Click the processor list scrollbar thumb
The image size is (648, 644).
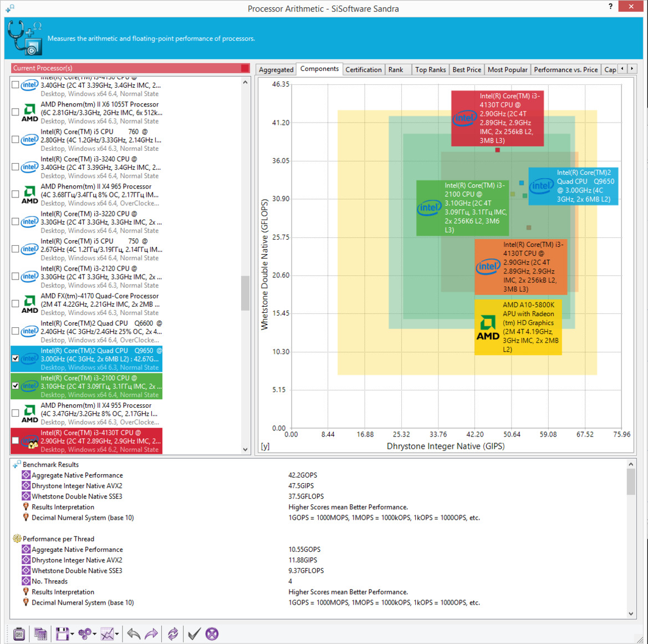245,293
